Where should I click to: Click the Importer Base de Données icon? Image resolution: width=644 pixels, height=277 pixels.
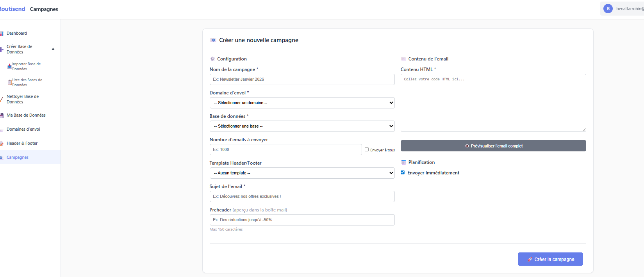[x=9, y=66]
